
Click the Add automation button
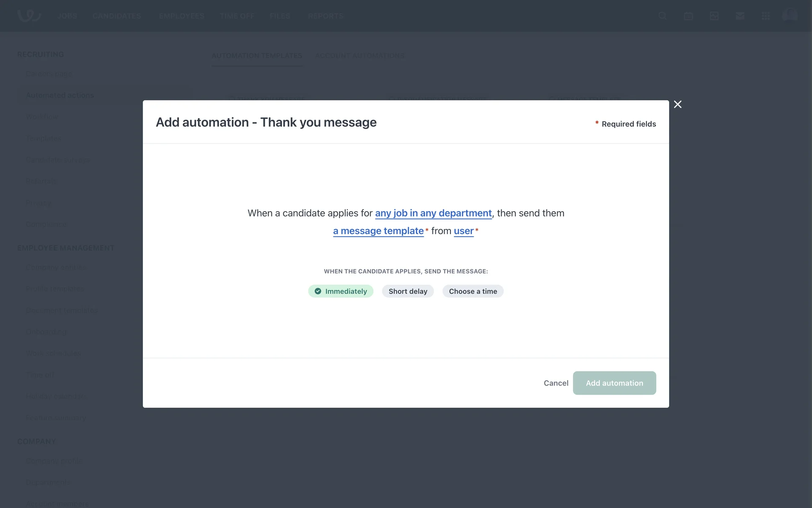tap(614, 383)
